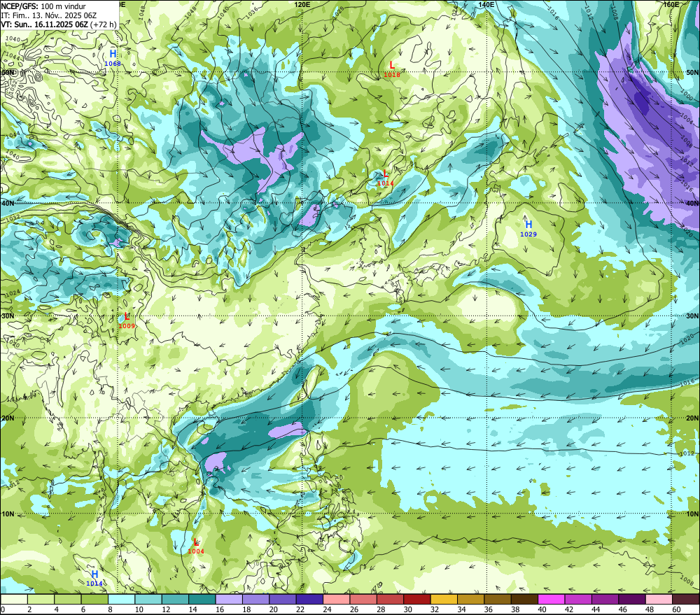Click the pink 24–26 legend swatch
Screen dimensions: 700x615
tap(336, 599)
